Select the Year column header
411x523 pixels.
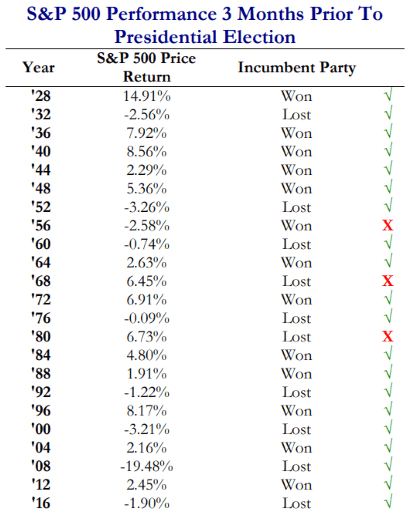coord(38,68)
